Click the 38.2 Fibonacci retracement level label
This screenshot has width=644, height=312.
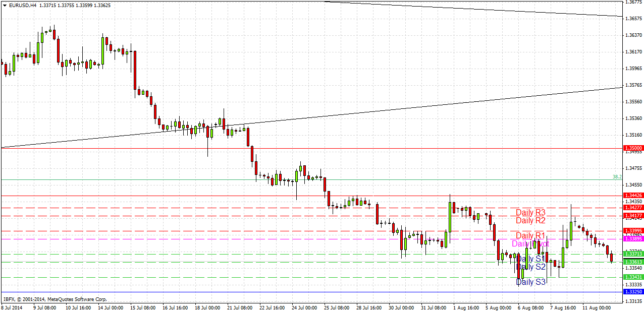click(x=616, y=175)
